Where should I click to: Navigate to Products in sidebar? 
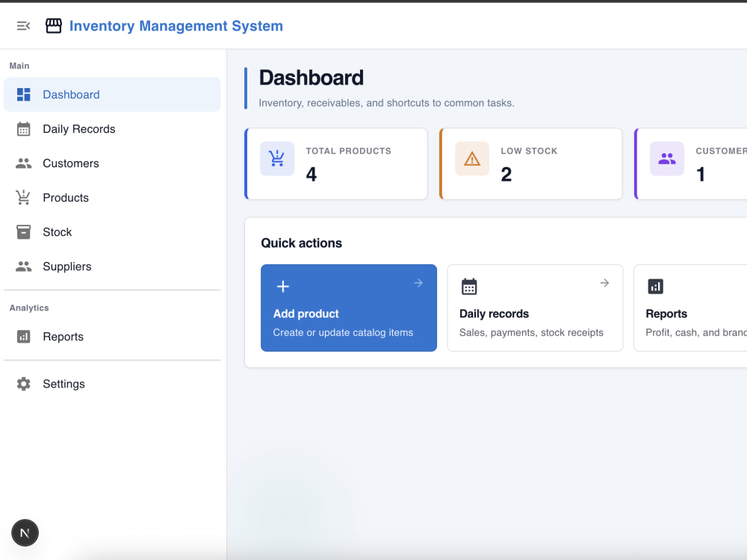[x=112, y=198]
